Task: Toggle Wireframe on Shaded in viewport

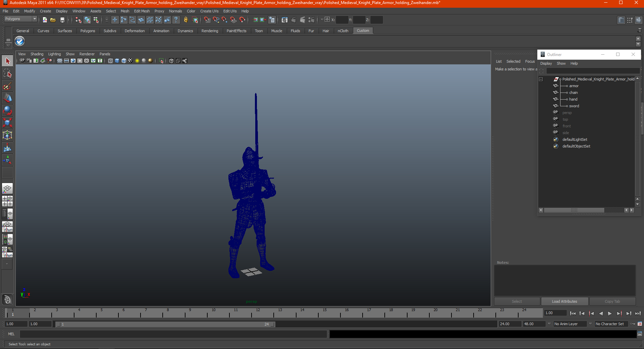Action: [x=124, y=61]
